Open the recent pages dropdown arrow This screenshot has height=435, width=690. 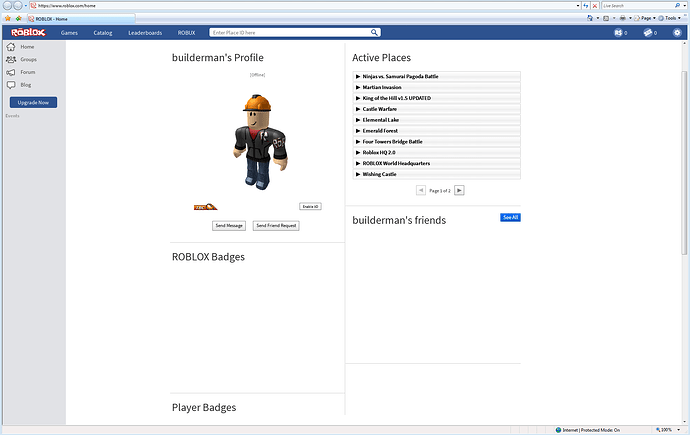pyautogui.click(x=26, y=6)
